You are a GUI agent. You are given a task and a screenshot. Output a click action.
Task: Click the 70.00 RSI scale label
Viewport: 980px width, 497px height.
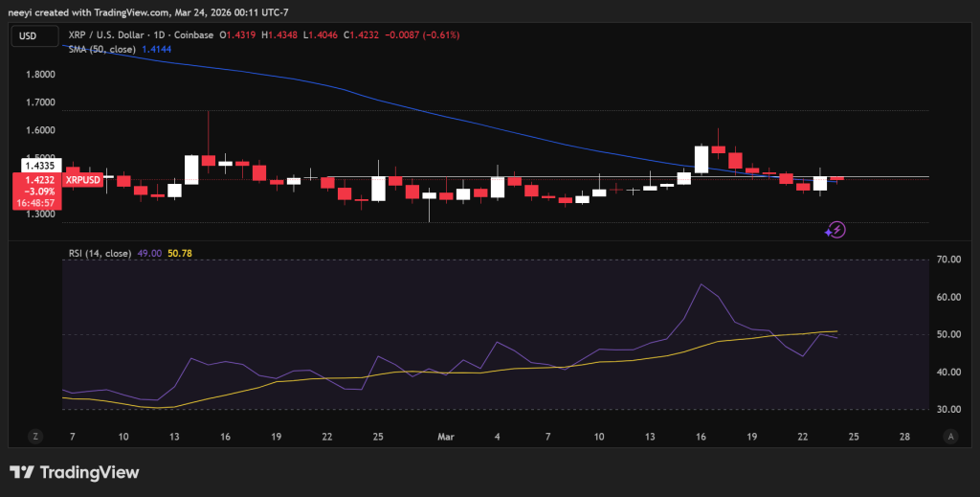click(x=948, y=260)
